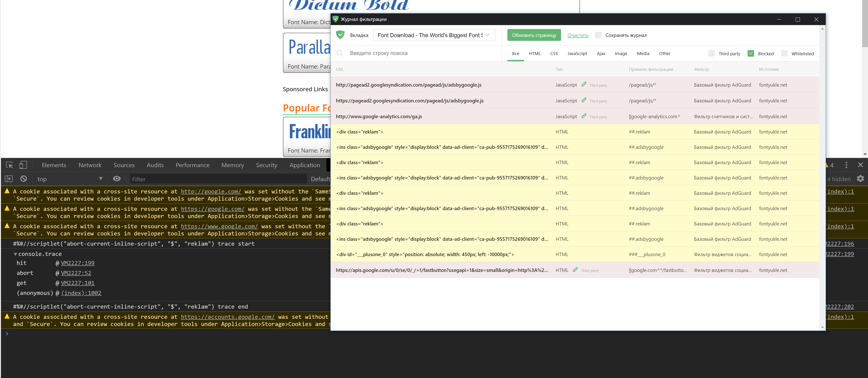Switch to the Network tab in DevTools

click(90, 165)
